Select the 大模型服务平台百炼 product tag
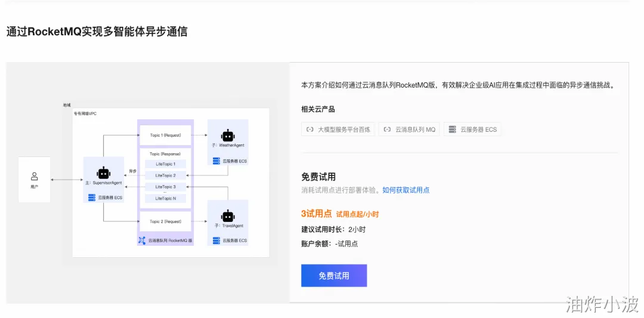 pos(338,129)
